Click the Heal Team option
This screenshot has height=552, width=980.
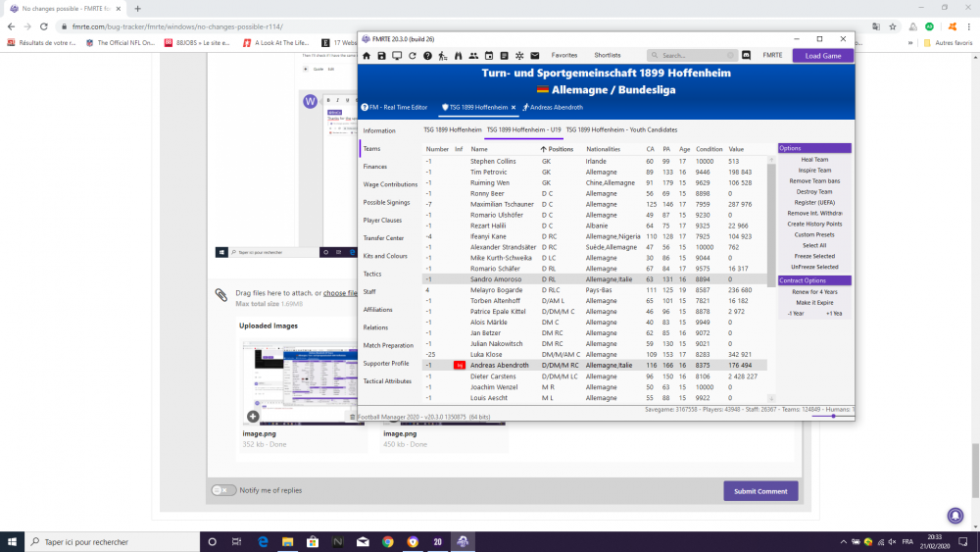click(814, 160)
